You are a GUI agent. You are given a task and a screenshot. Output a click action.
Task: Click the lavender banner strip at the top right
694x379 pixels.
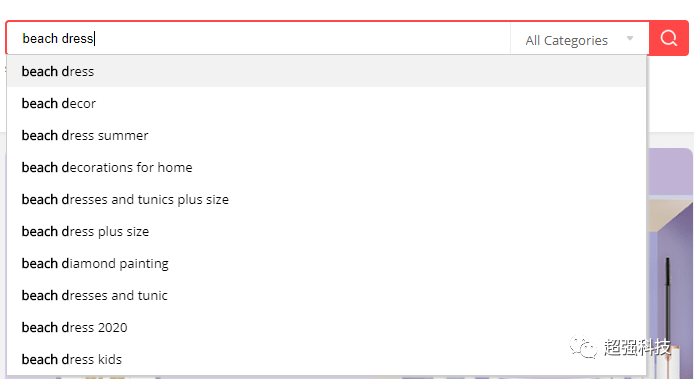[670, 172]
